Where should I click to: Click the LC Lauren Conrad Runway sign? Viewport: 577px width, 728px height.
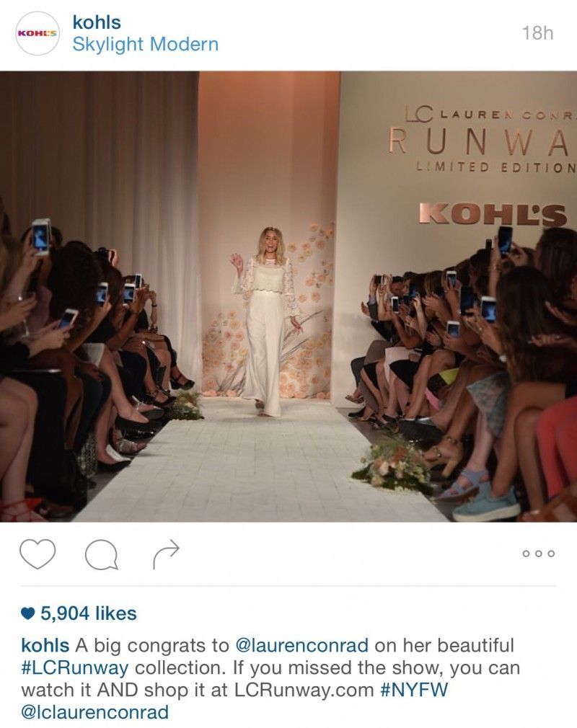point(483,138)
